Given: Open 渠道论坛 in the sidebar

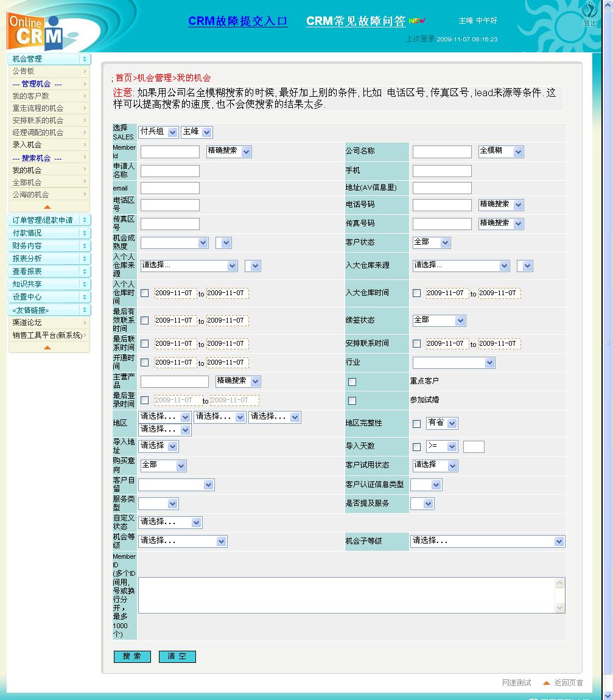Looking at the screenshot, I should [27, 323].
